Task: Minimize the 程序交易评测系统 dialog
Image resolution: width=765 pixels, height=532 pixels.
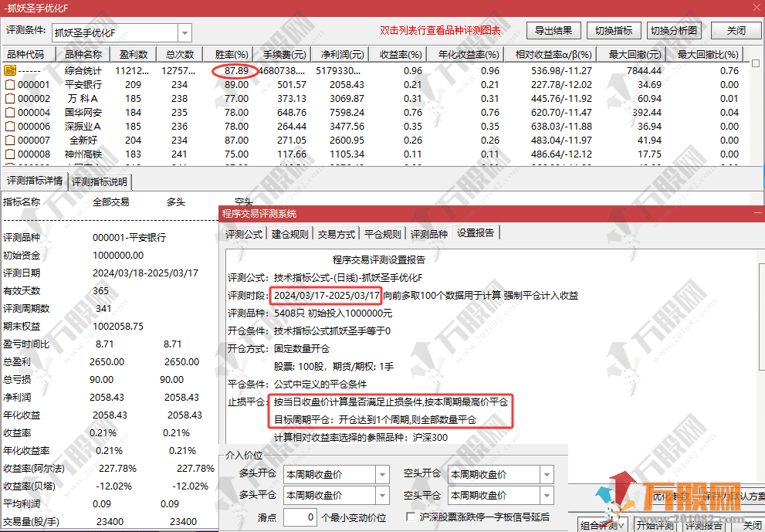Action: click(x=758, y=213)
